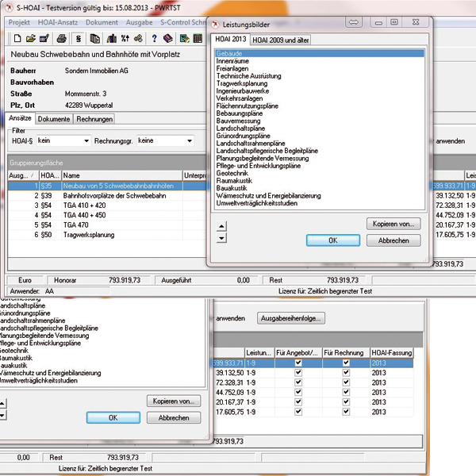Click the double-arrow icon in Leistungsbilder title bar
Viewport: 476px width, 476px height.
pos(354,22)
